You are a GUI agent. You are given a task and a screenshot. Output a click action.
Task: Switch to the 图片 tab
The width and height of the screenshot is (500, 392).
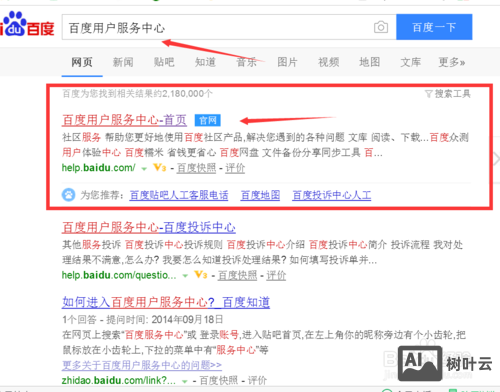[287, 62]
